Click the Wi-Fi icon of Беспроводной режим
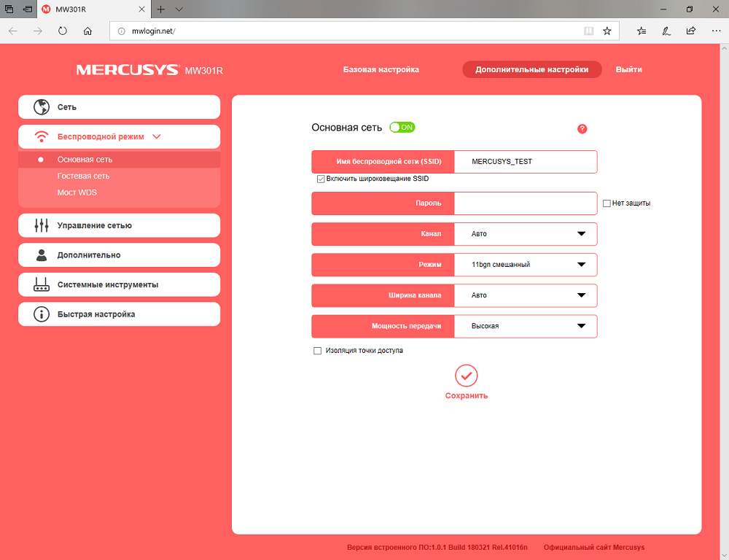This screenshot has width=729, height=560. (42, 137)
